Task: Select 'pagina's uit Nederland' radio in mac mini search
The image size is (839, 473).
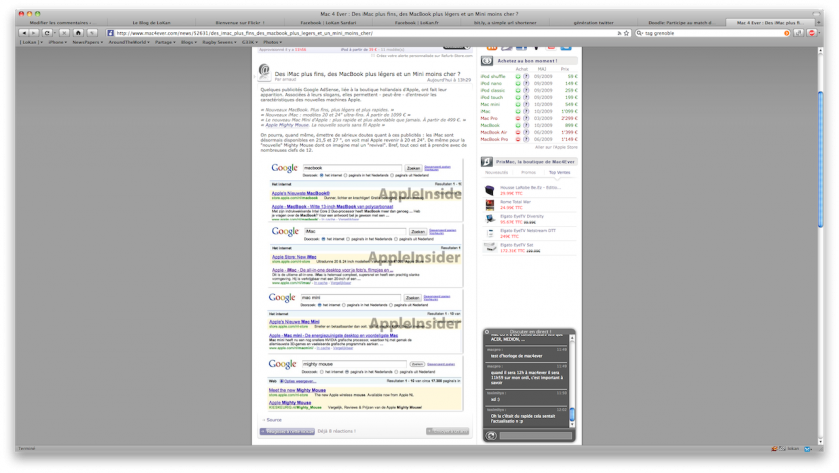Action: (391, 305)
